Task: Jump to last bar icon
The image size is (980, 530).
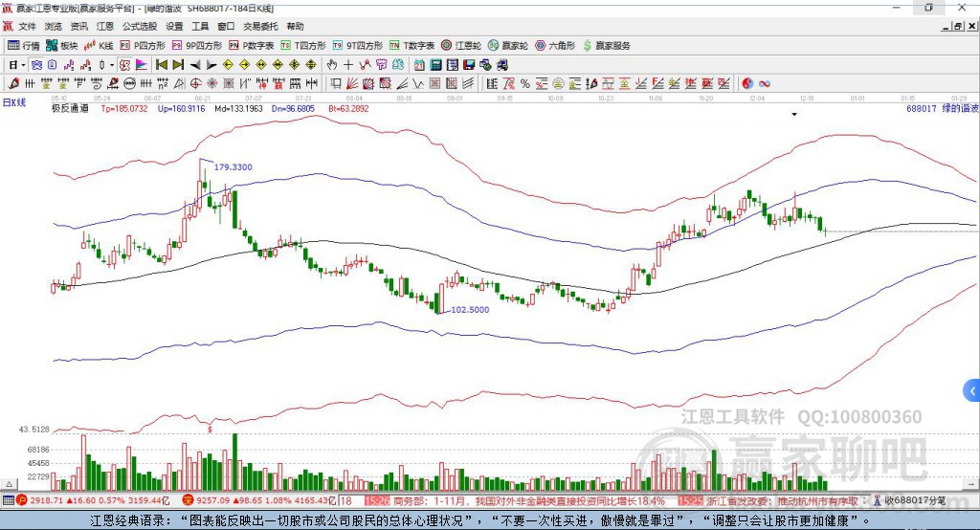Action: pyautogui.click(x=178, y=65)
